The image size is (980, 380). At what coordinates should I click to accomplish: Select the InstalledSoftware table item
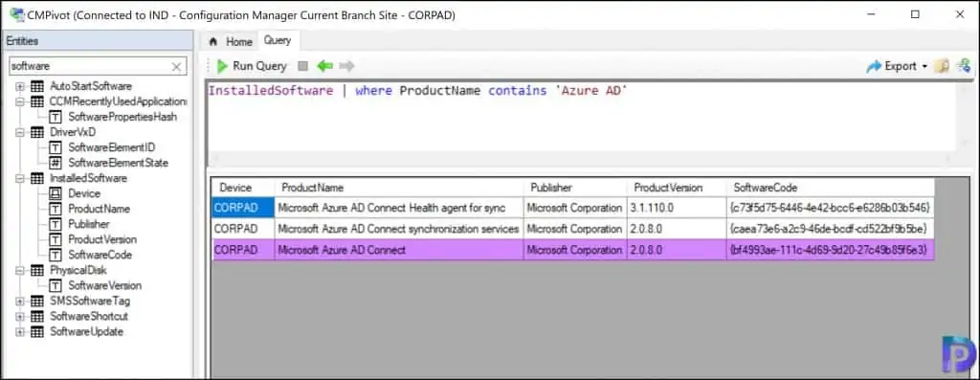[x=88, y=178]
